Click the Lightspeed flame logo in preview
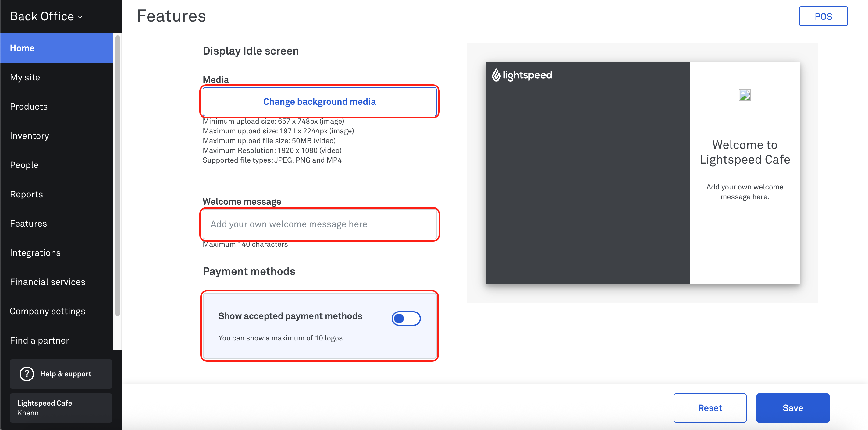 coord(496,75)
